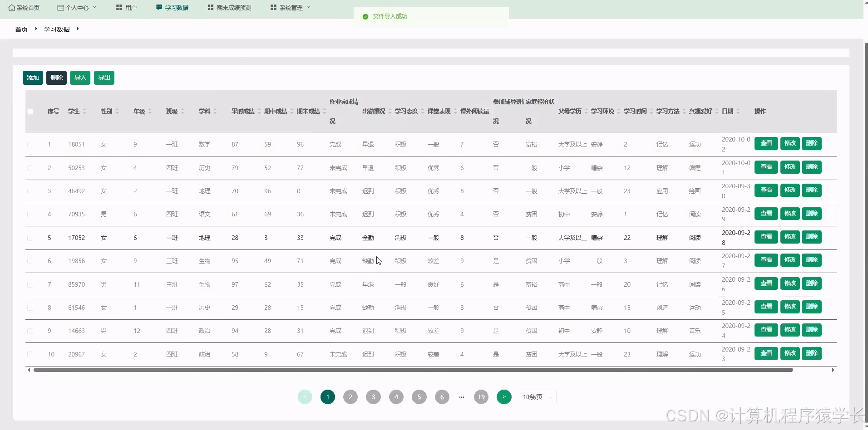
Task: Sort by 性别 column arrows
Action: (x=117, y=111)
